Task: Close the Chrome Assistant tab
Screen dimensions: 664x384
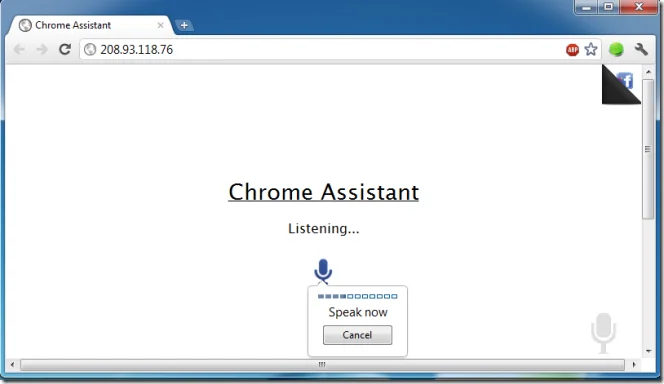Action: 160,25
